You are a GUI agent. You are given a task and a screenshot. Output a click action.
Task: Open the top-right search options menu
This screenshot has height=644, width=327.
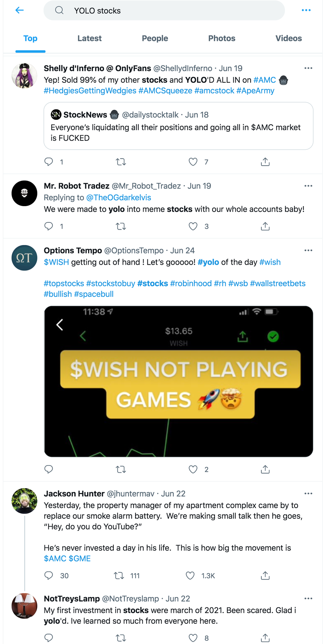[306, 10]
